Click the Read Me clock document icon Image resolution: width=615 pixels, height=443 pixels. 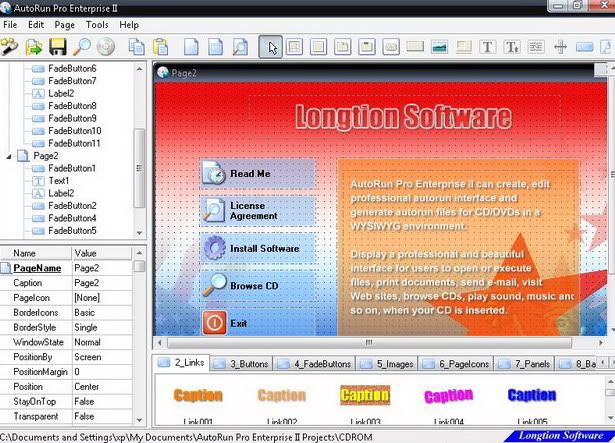click(213, 173)
